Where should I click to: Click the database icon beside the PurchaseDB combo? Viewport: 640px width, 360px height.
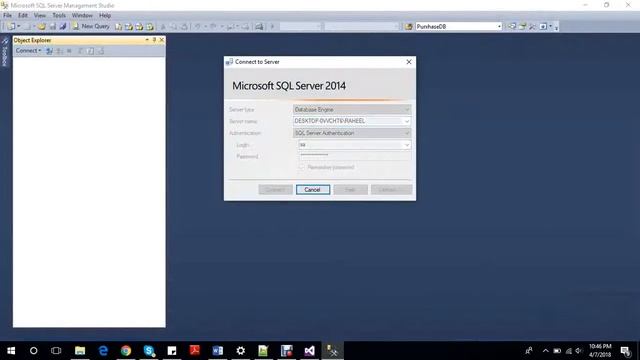coord(409,27)
